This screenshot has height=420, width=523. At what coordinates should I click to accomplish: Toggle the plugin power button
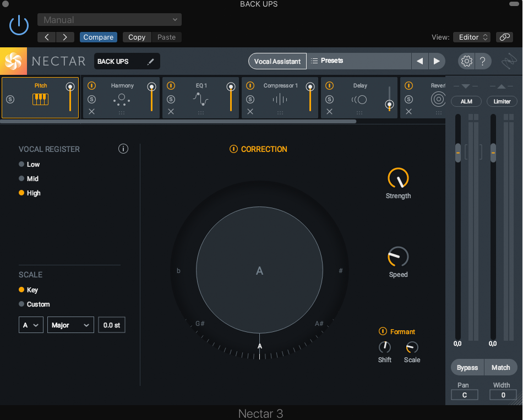click(x=19, y=25)
